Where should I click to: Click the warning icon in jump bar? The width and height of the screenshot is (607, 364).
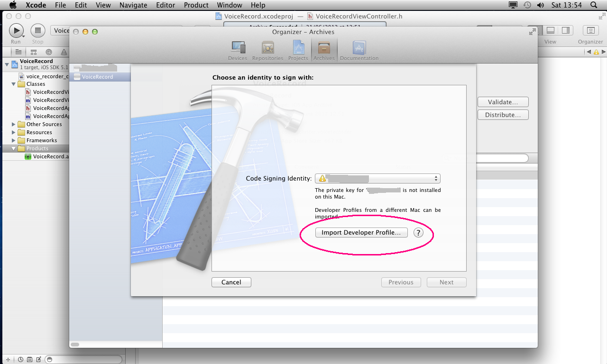click(x=596, y=52)
